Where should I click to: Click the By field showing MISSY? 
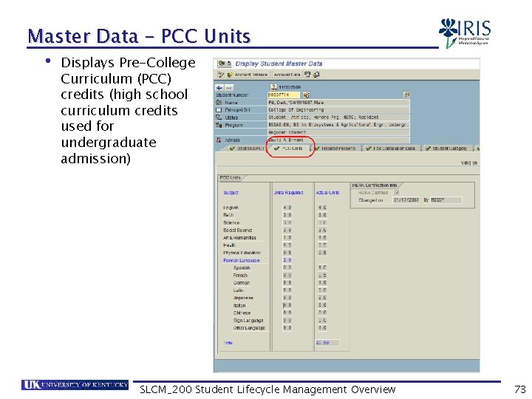point(446,200)
